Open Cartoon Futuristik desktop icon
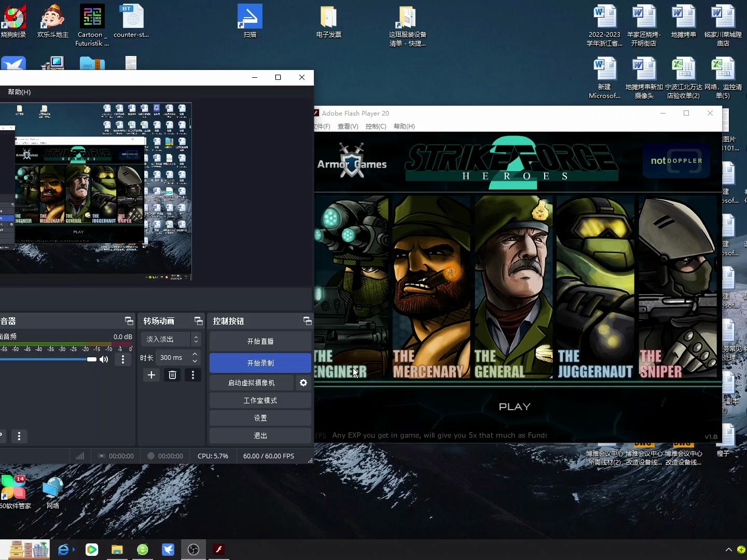This screenshot has height=560, width=747. (x=92, y=25)
